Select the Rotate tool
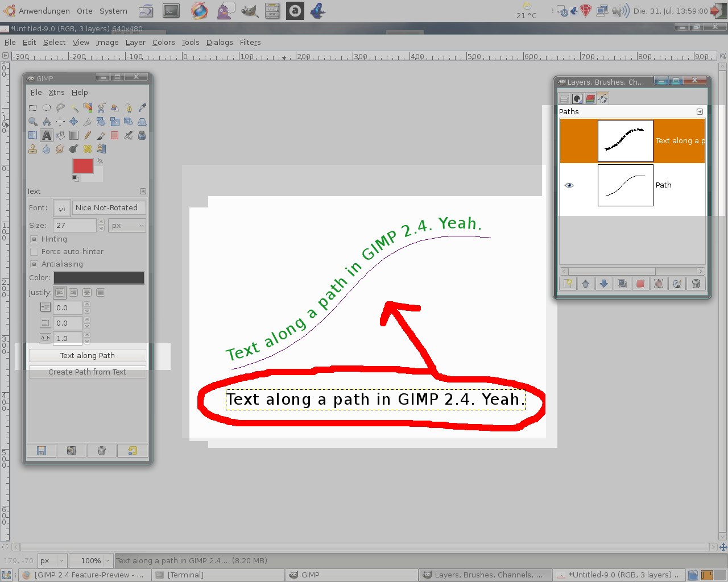 (101, 121)
